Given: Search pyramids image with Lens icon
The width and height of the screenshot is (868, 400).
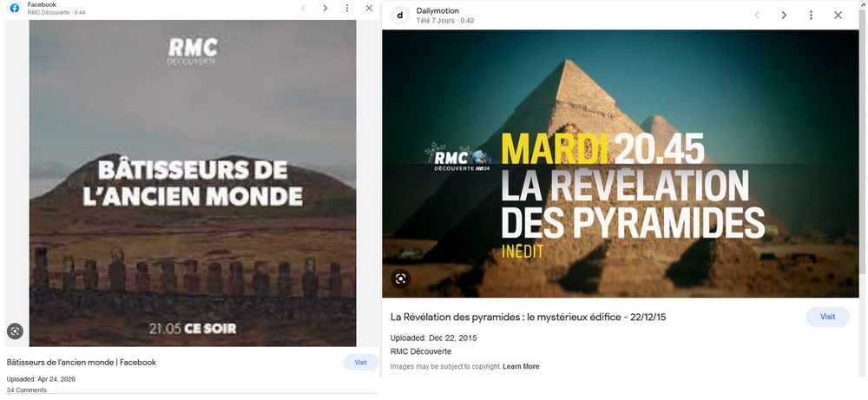Looking at the screenshot, I should [401, 279].
